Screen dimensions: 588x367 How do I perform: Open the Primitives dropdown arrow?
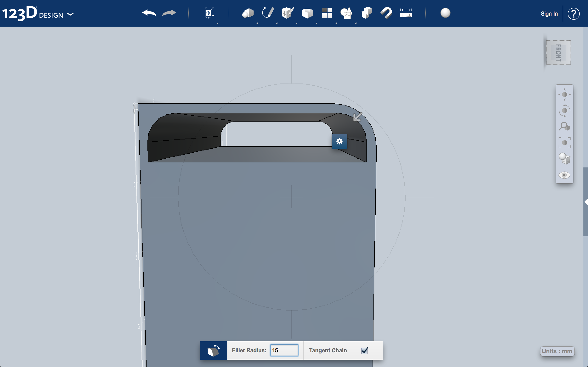point(257,24)
